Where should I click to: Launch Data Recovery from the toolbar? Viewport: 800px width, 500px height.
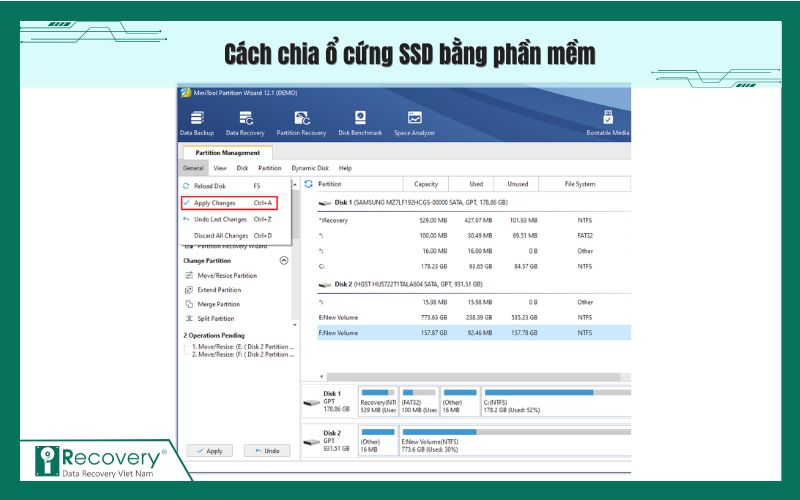pyautogui.click(x=245, y=123)
